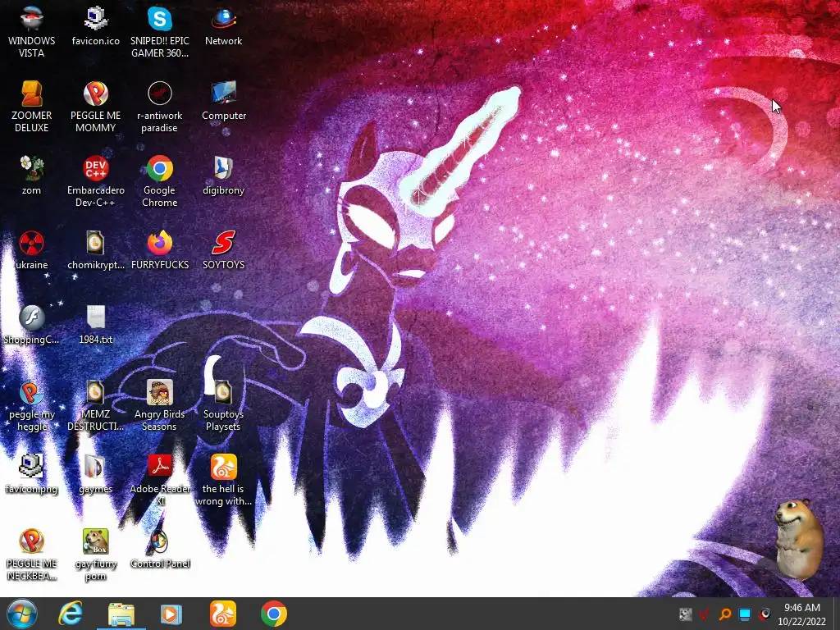
Task: Select the Flash file ShoppingC... on desktop
Action: (32, 325)
